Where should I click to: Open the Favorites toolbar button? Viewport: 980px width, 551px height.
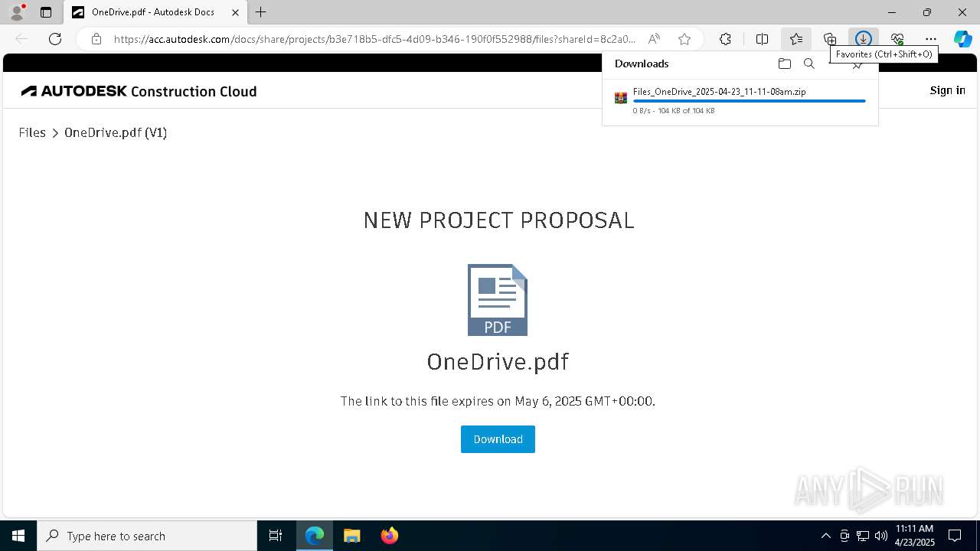[796, 39]
